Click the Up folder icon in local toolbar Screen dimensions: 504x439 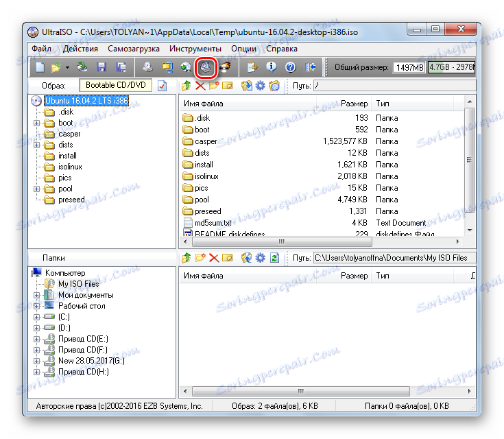[x=186, y=258]
